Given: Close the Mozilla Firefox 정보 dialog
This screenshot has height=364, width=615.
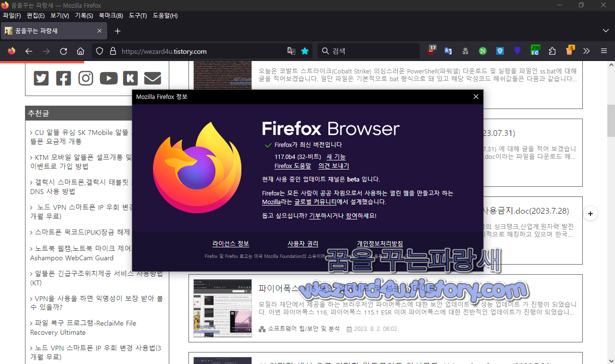Looking at the screenshot, I should (476, 97).
